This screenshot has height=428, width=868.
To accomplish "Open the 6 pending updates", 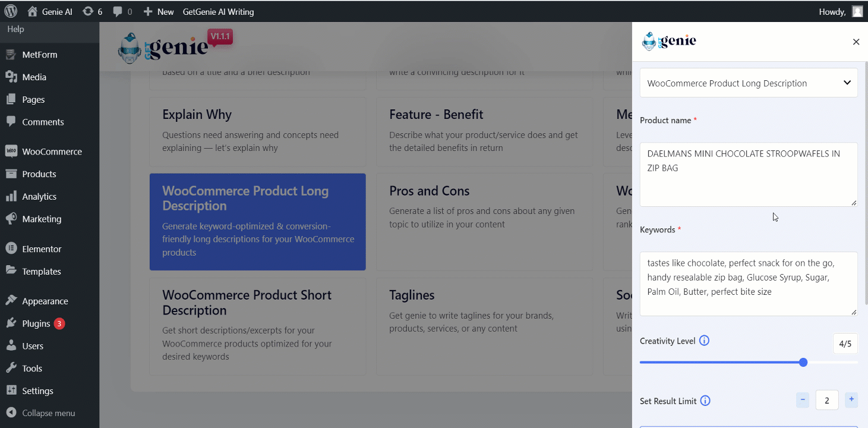I will point(92,11).
